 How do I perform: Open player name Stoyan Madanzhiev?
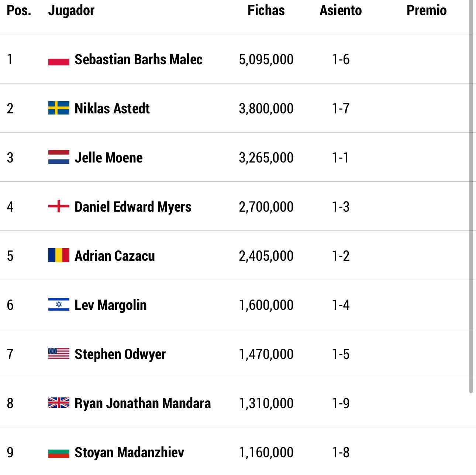[x=129, y=452]
